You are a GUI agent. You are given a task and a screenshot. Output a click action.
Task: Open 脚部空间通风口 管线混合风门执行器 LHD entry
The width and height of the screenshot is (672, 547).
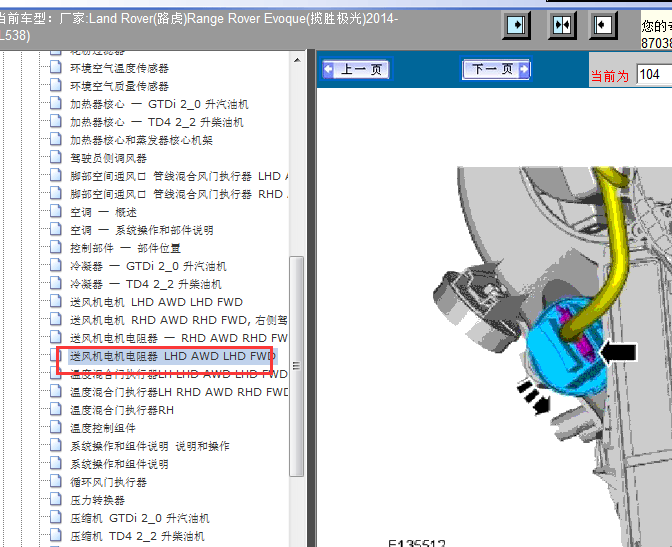click(179, 176)
